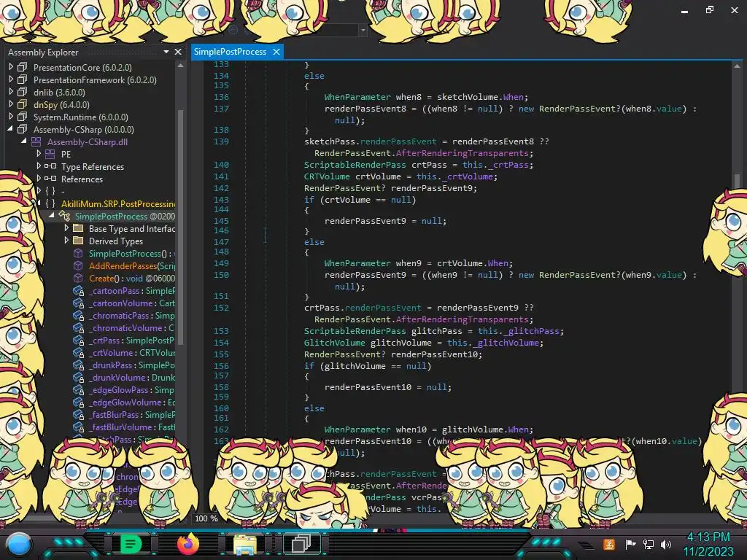Click the References node icon
747x560 pixels.
point(50,179)
